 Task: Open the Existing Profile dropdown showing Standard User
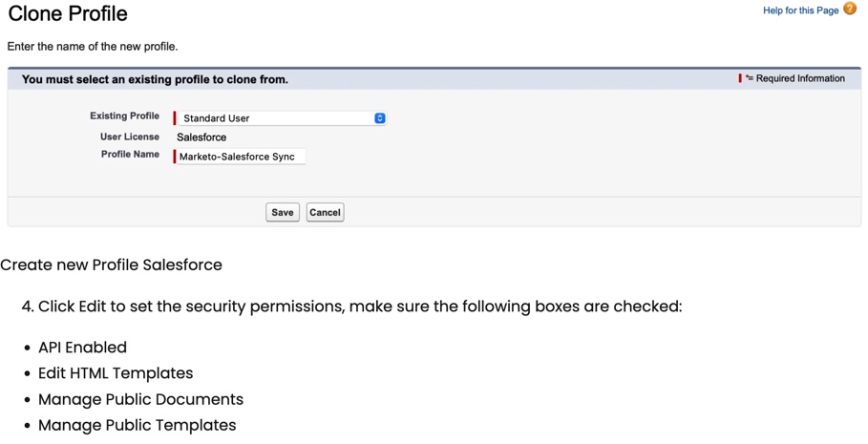(282, 117)
